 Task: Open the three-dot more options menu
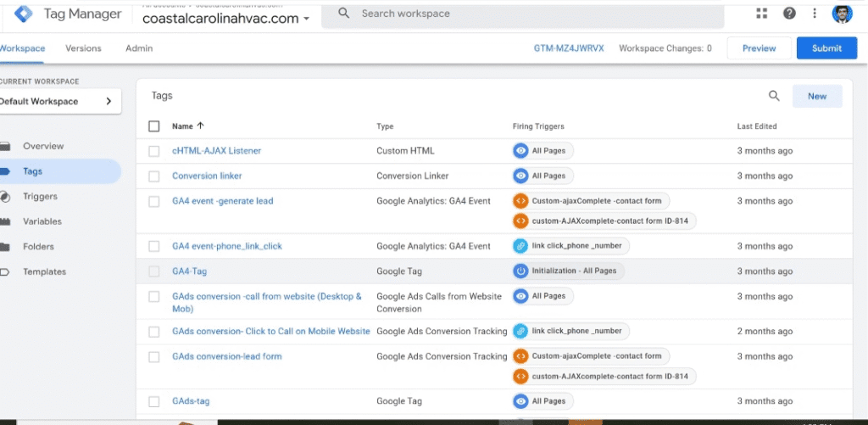(815, 14)
